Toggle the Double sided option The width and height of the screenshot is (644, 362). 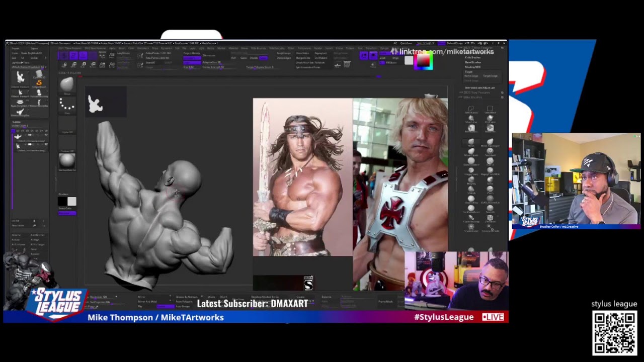pos(254,58)
